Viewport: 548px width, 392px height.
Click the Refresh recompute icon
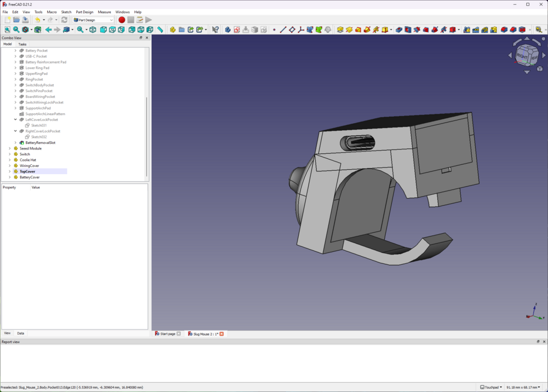(x=64, y=20)
